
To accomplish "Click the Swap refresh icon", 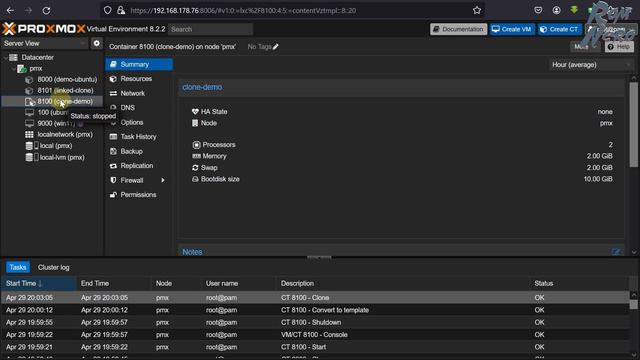I will click(x=195, y=168).
